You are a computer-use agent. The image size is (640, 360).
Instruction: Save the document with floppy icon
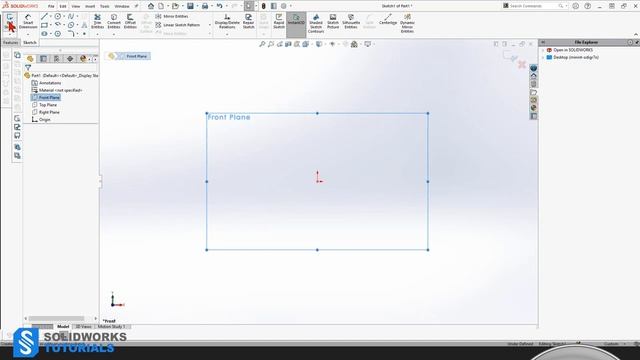pyautogui.click(x=190, y=6)
